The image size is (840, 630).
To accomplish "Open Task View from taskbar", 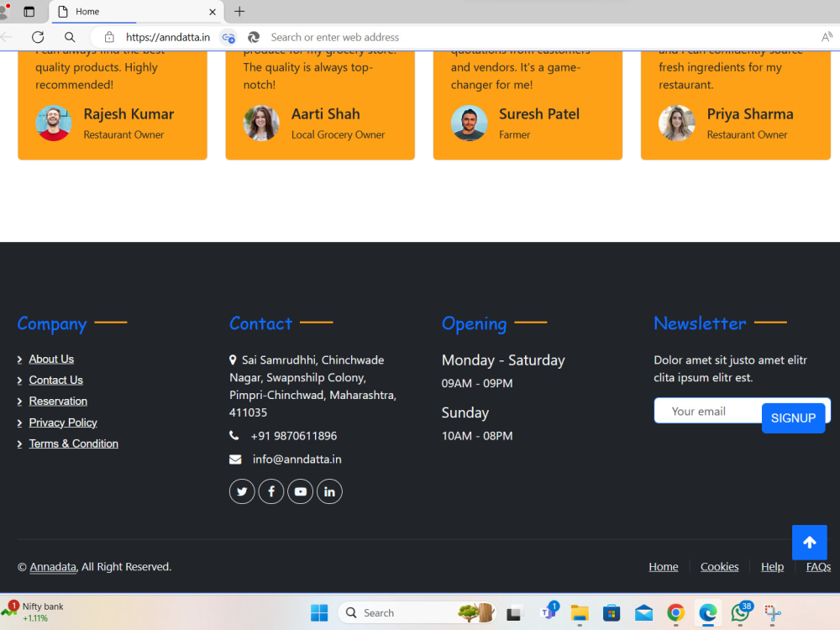I will (514, 612).
